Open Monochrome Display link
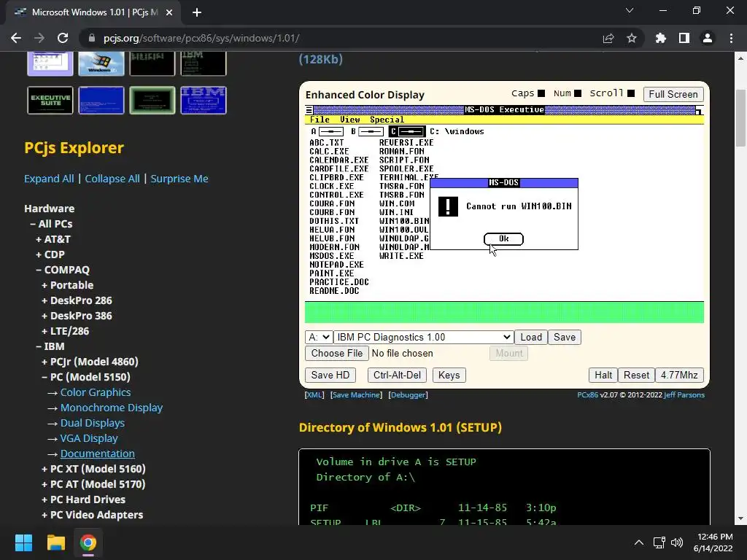This screenshot has width=747, height=560. (x=112, y=408)
